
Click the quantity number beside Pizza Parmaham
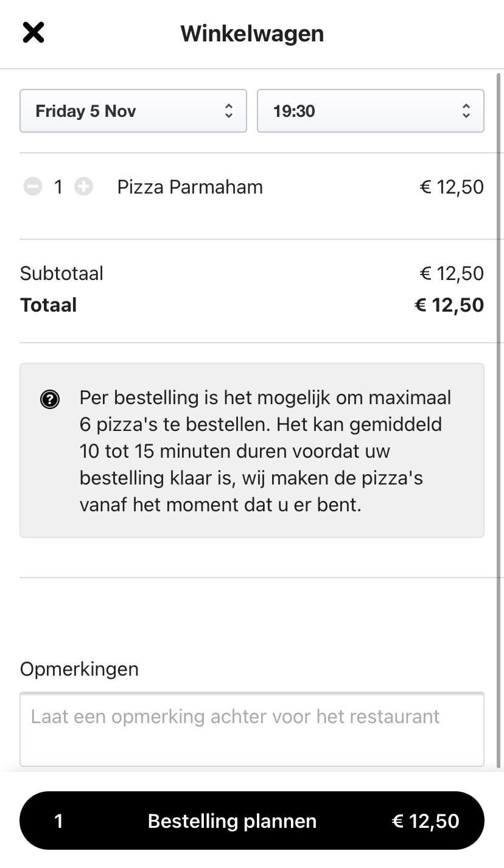(58, 187)
